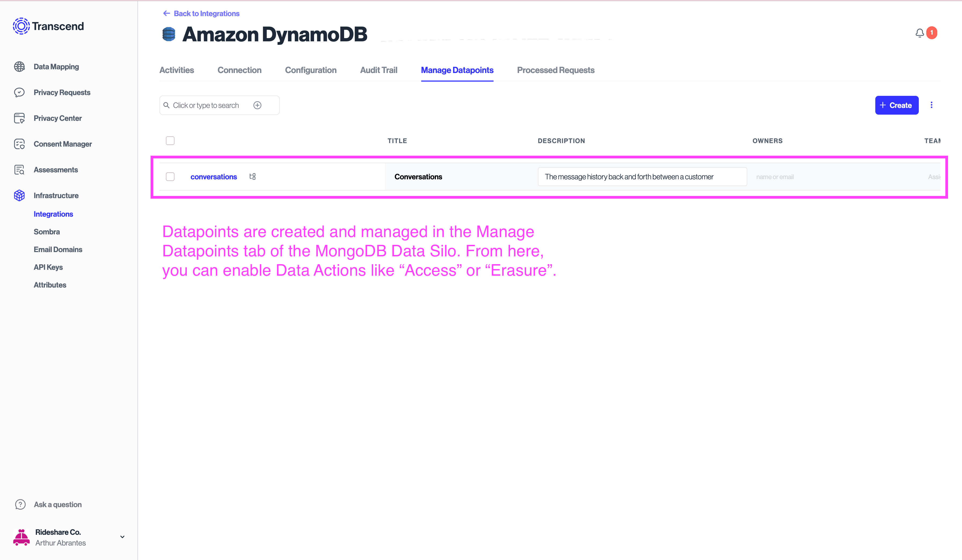Image resolution: width=962 pixels, height=560 pixels.
Task: Open Data Mapping section
Action: (56, 66)
